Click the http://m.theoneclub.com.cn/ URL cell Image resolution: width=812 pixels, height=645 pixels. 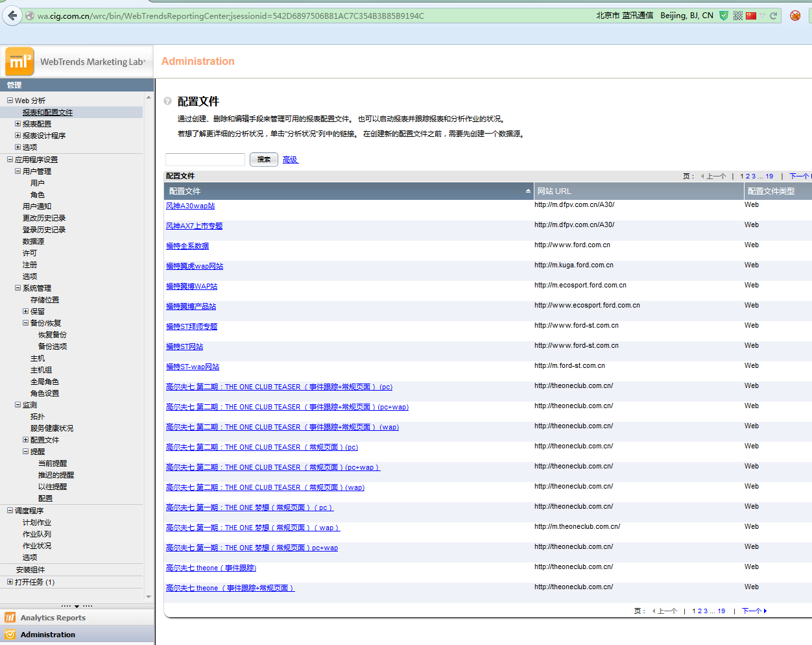pyautogui.click(x=577, y=527)
